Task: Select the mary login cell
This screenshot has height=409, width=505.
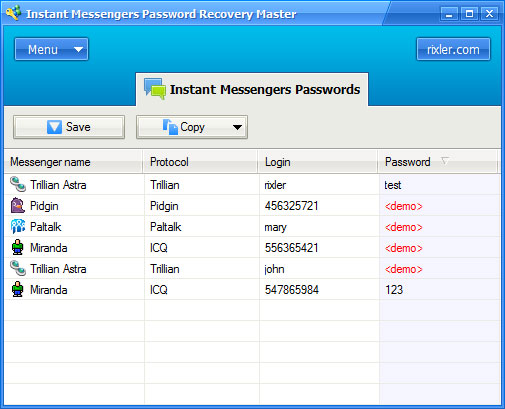Action: (319, 227)
